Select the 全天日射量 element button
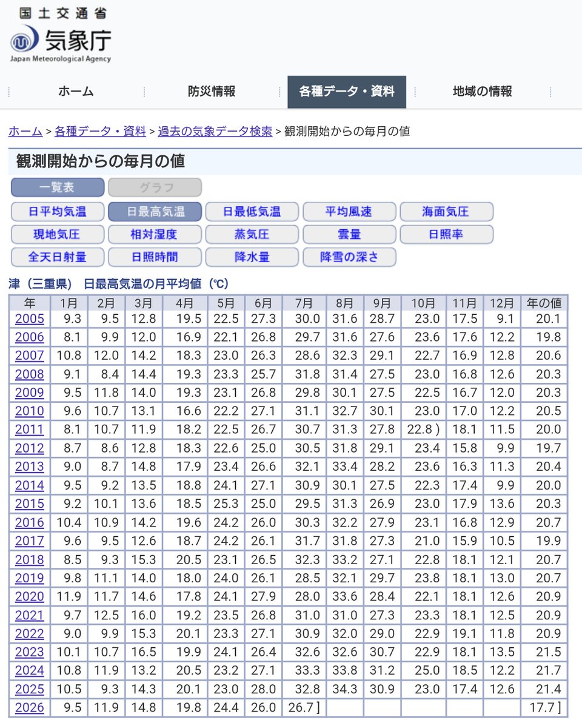The height and width of the screenshot is (728, 582). point(58,257)
